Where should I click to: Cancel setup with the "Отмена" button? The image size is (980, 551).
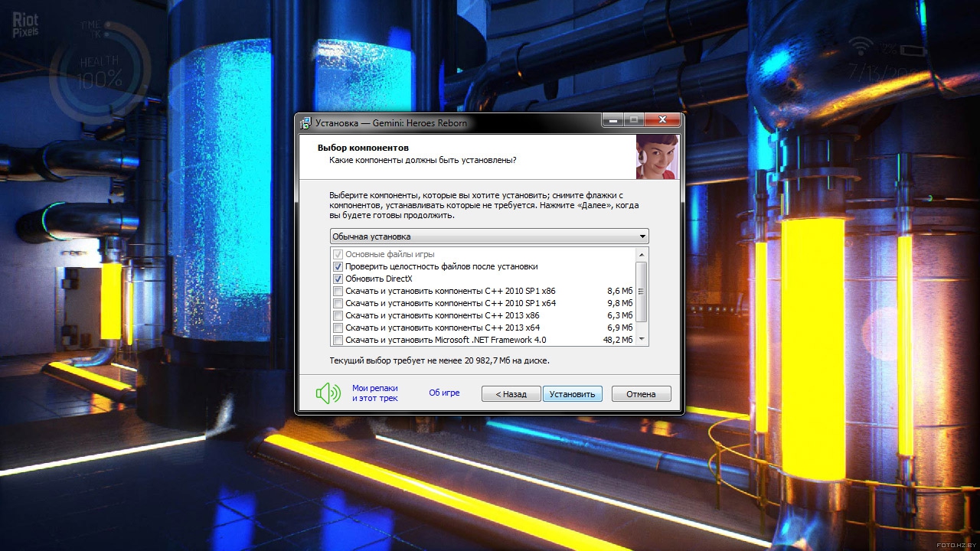tap(641, 394)
